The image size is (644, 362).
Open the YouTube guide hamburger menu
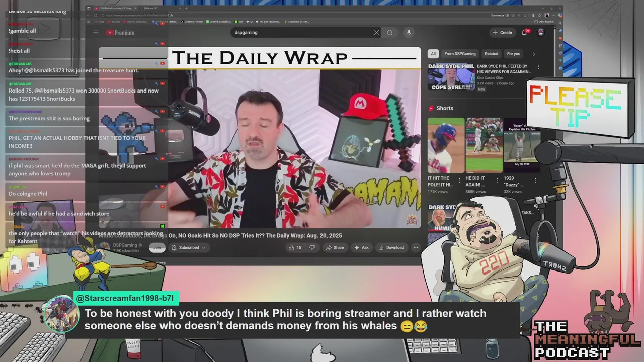coord(96,33)
